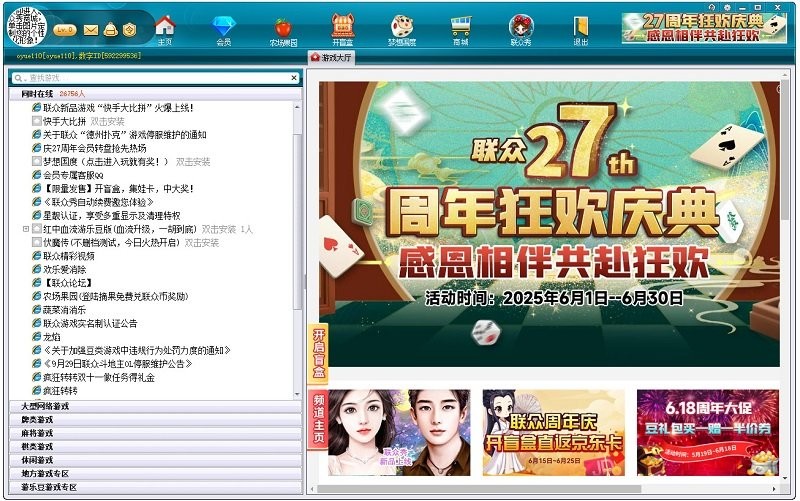Expand the 休闲游戏 category

156,460
